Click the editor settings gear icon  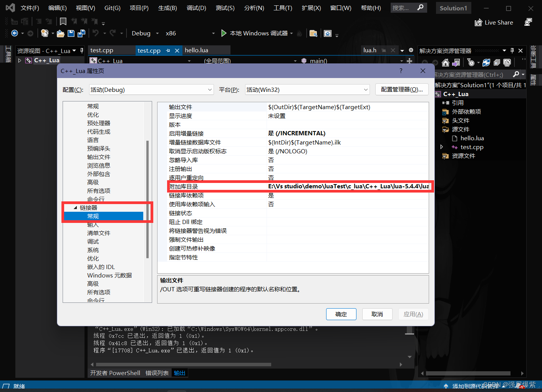[x=411, y=50]
